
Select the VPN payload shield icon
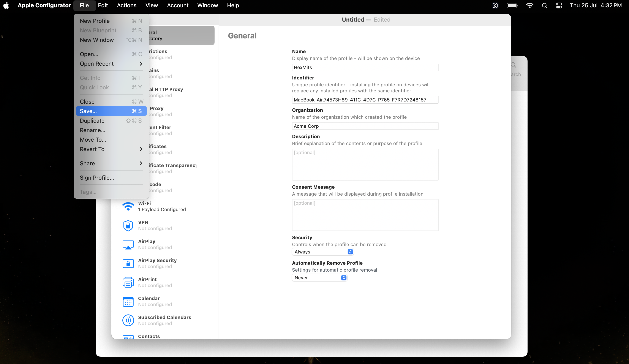(x=128, y=225)
